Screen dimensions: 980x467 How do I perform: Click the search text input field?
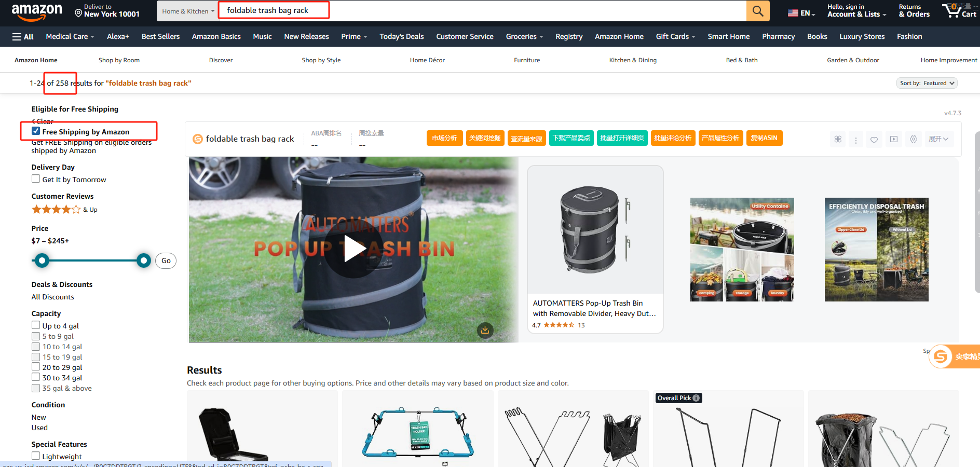(x=482, y=10)
